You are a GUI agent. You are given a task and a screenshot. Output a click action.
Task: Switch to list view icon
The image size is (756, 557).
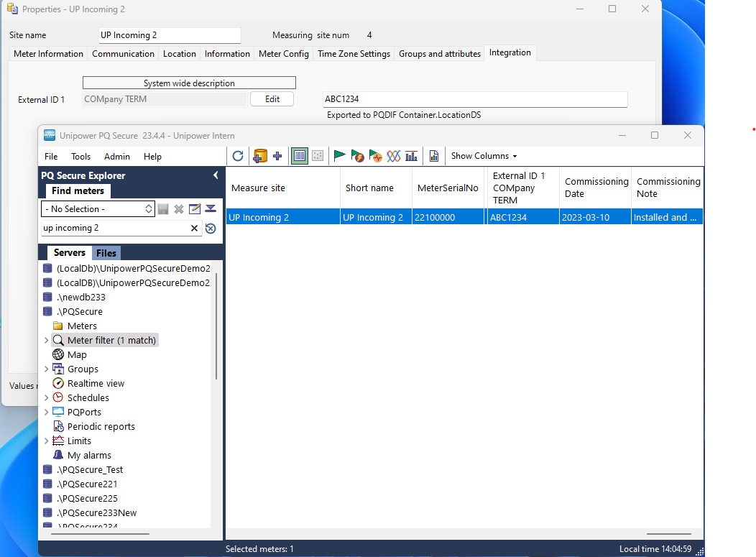point(300,156)
